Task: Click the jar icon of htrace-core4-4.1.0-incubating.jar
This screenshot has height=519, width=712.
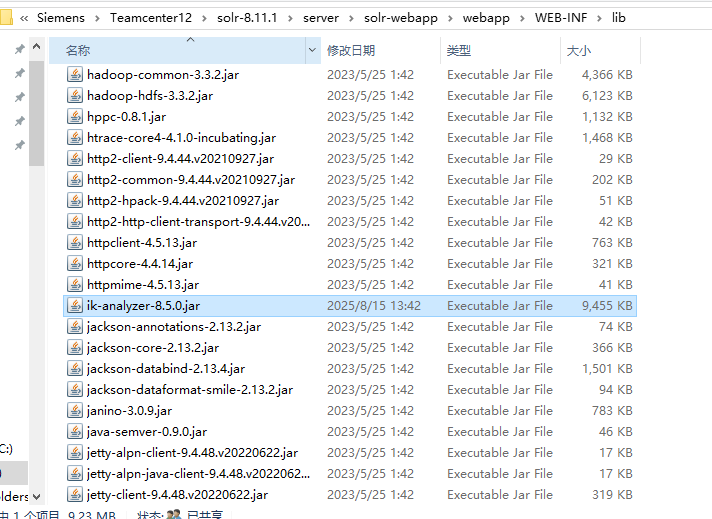Action: pyautogui.click(x=75, y=138)
